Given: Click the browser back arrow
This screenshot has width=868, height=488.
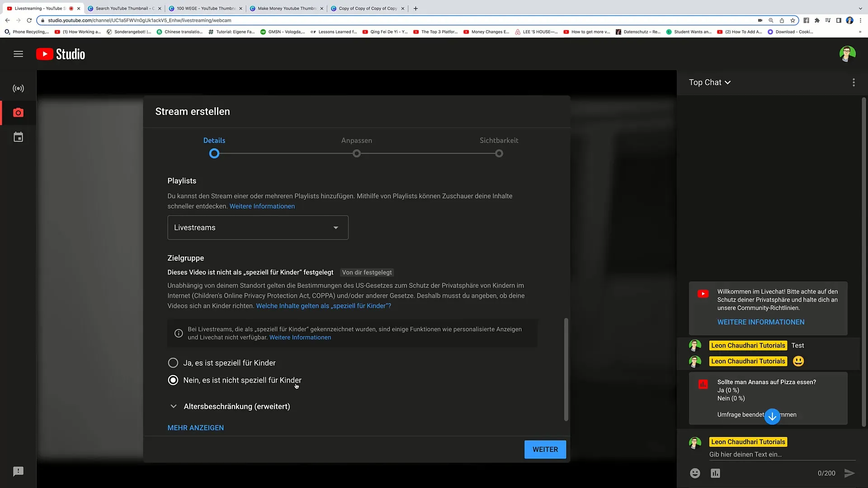Looking at the screenshot, I should point(7,20).
